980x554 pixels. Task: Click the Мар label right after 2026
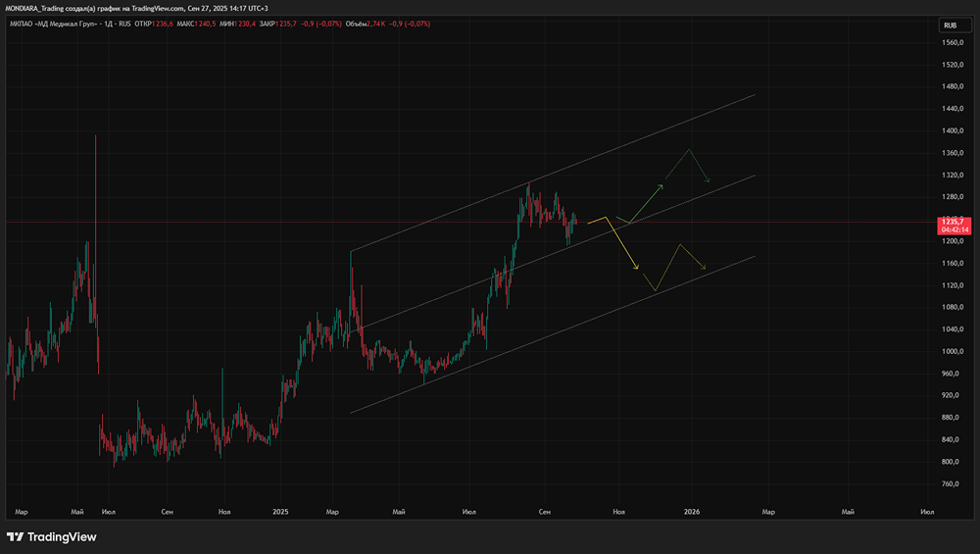(x=768, y=512)
